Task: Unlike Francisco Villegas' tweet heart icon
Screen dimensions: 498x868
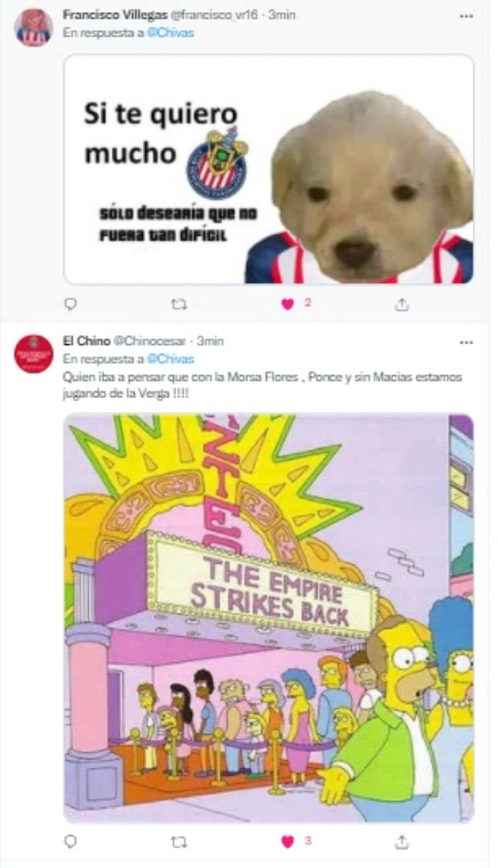Action: coord(288,303)
